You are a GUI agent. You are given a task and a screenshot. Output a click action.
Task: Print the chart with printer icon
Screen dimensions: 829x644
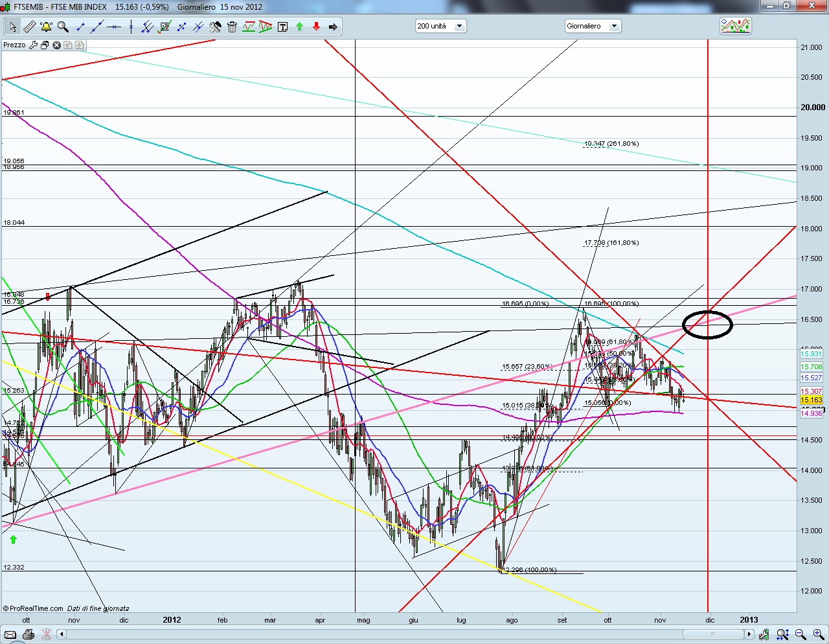[28, 634]
